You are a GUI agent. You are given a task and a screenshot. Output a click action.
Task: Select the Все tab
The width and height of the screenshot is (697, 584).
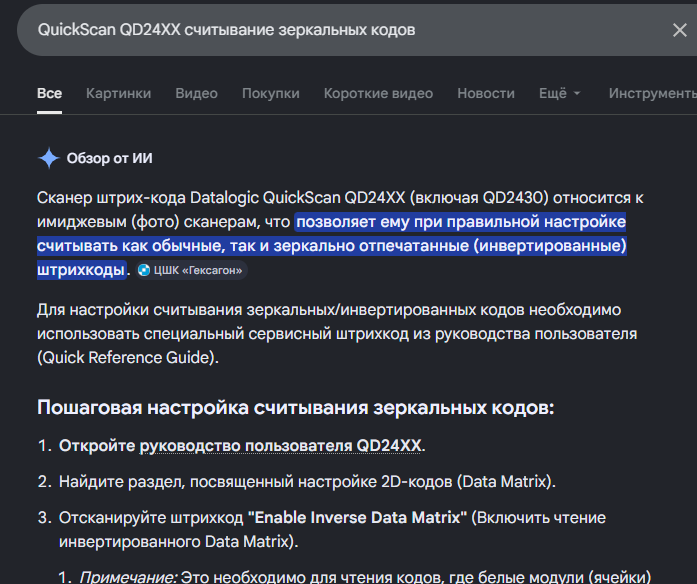(x=49, y=93)
